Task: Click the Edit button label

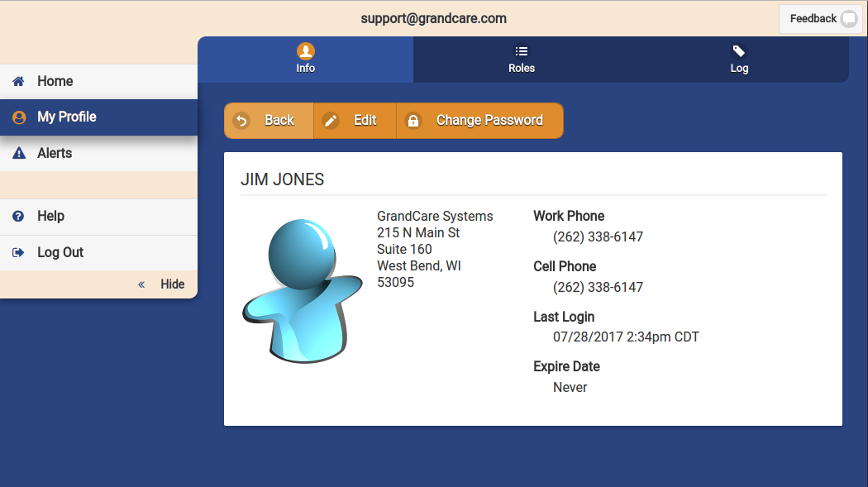Action: (365, 120)
